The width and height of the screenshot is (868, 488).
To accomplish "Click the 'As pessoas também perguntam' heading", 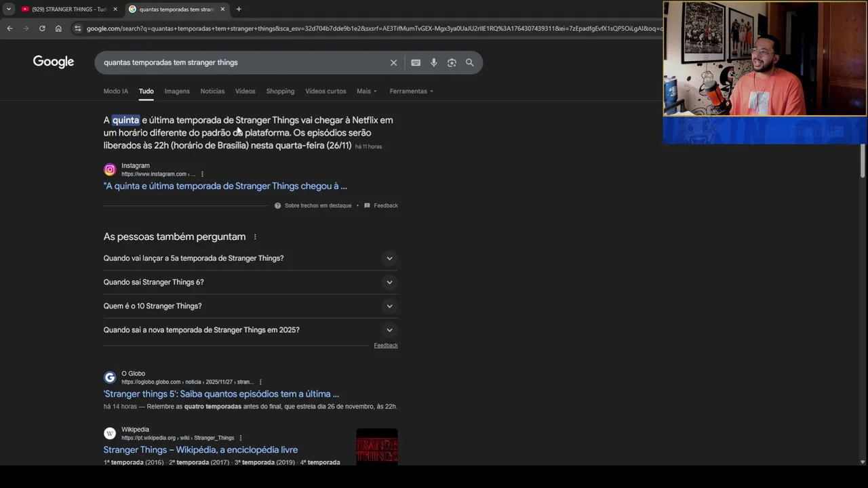I will [x=174, y=237].
